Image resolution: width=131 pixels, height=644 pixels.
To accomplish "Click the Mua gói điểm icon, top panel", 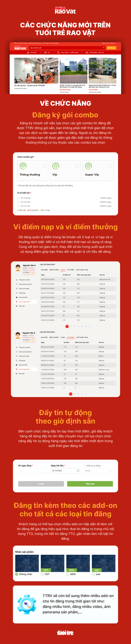I will click(x=17, y=297).
